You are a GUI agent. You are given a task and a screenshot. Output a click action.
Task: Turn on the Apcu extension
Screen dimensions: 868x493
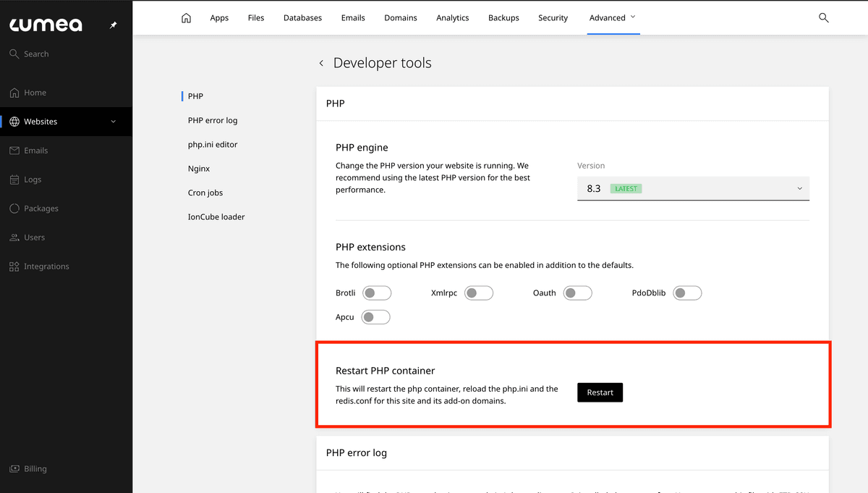[375, 317]
